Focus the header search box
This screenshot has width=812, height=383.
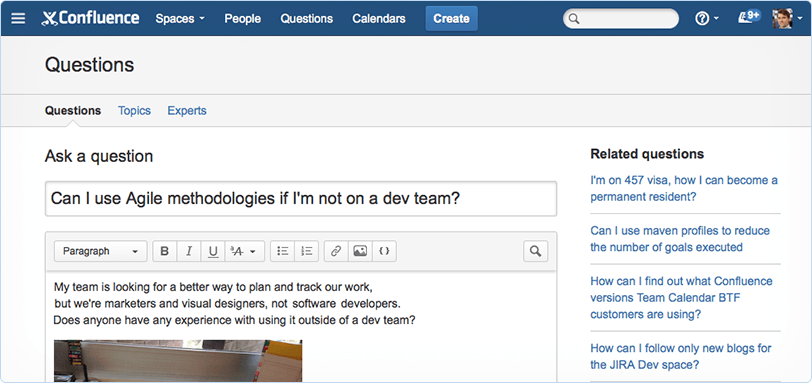(621, 19)
